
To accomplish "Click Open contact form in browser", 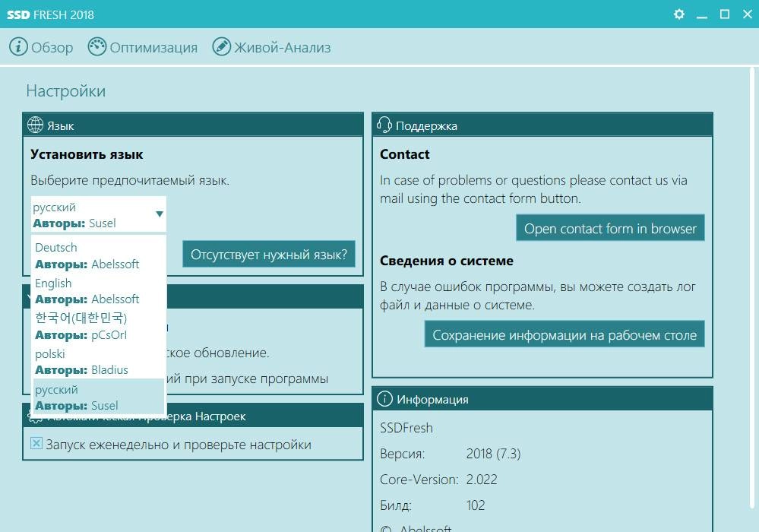I will click(x=610, y=228).
